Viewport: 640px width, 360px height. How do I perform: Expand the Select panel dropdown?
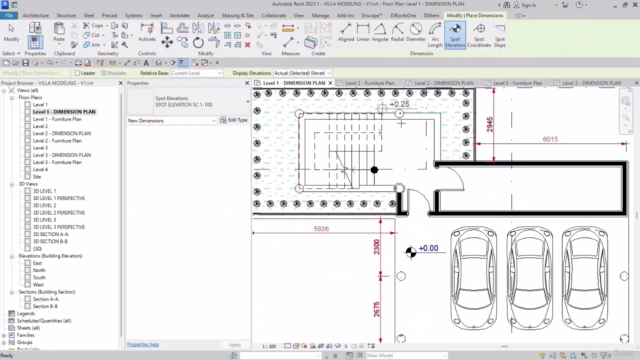pos(11,53)
